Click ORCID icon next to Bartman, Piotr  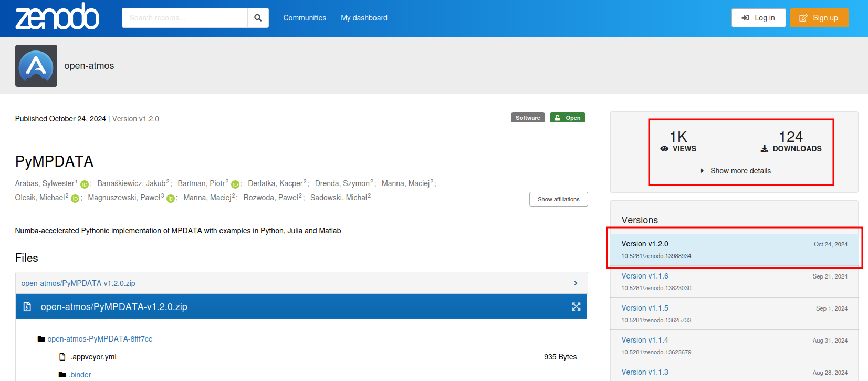[x=235, y=184]
